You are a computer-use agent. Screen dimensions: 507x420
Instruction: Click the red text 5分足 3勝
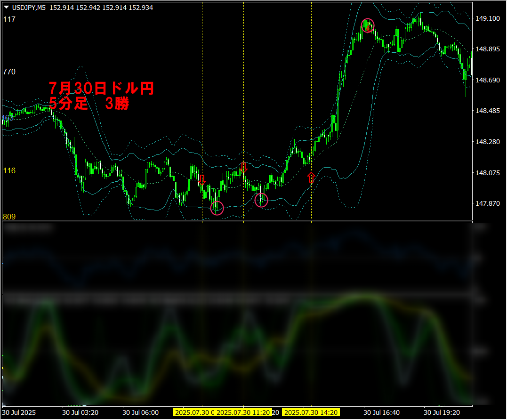pyautogui.click(x=89, y=104)
